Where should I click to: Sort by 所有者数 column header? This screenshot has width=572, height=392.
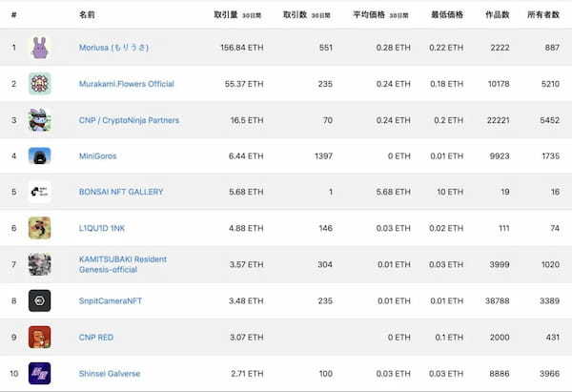[543, 15]
